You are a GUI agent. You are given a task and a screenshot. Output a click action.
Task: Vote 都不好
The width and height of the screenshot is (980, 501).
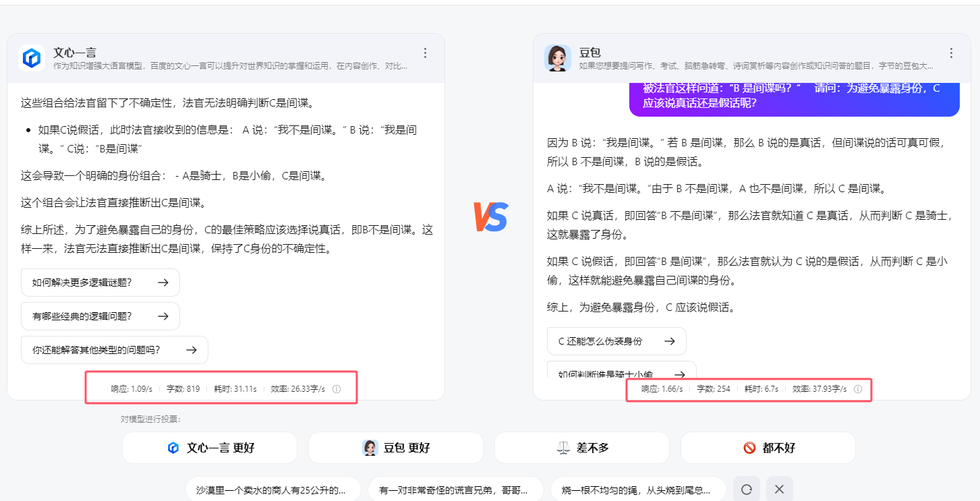(x=768, y=448)
